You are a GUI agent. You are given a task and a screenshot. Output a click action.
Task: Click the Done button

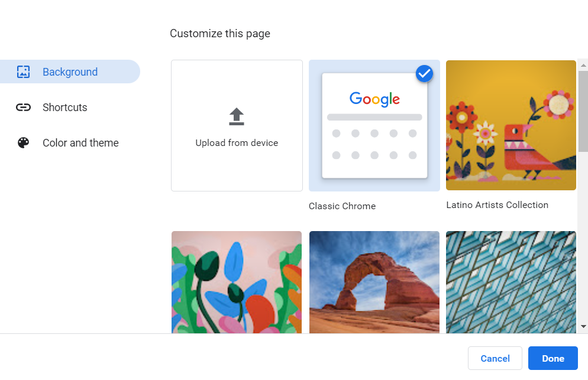tap(553, 358)
